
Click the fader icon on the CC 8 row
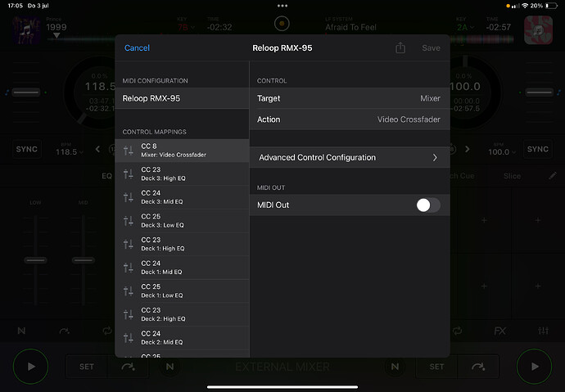pyautogui.click(x=129, y=151)
